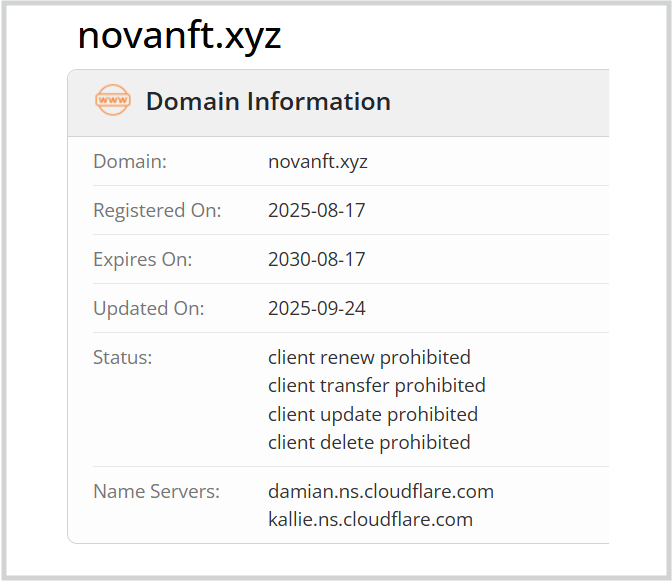Click the orange WWW globe icon

pos(113,101)
